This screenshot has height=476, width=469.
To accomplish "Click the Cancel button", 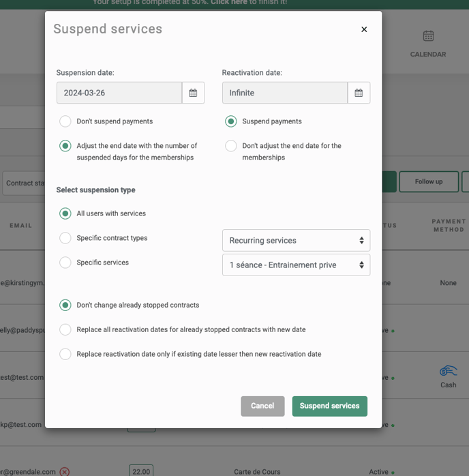I will click(x=262, y=406).
